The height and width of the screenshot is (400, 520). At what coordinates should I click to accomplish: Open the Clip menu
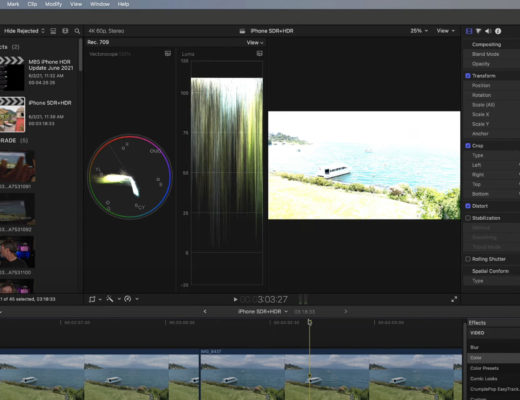(x=32, y=4)
